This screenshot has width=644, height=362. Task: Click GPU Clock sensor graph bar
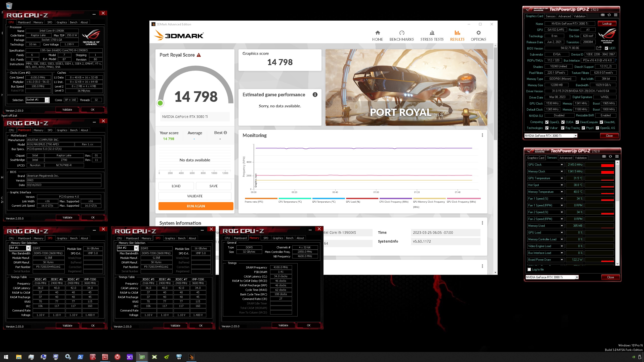tap(599, 165)
